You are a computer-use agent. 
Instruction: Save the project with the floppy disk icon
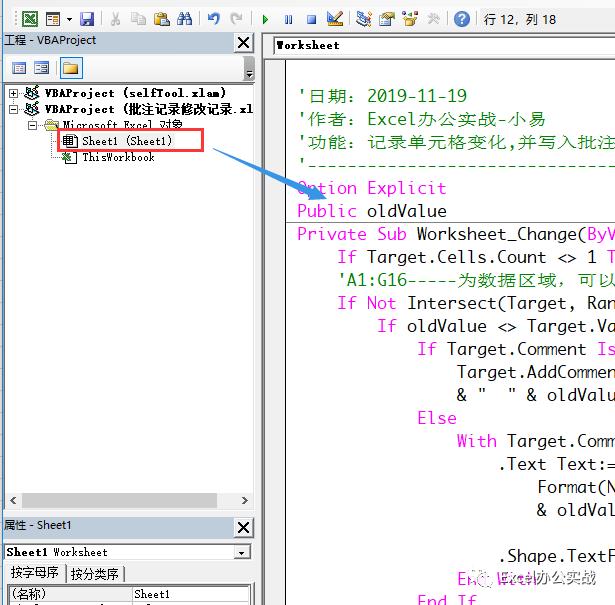click(86, 18)
